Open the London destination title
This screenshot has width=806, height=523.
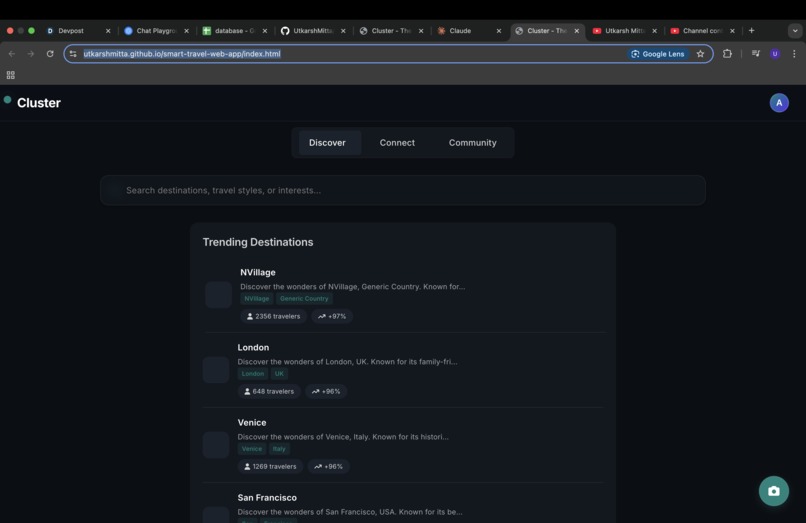click(253, 348)
